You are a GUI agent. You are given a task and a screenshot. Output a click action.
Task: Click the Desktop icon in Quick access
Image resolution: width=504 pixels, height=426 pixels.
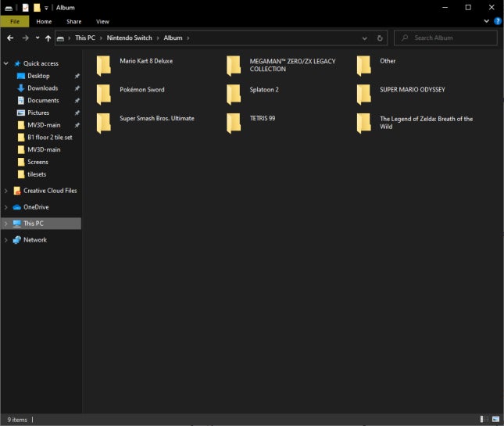(21, 76)
